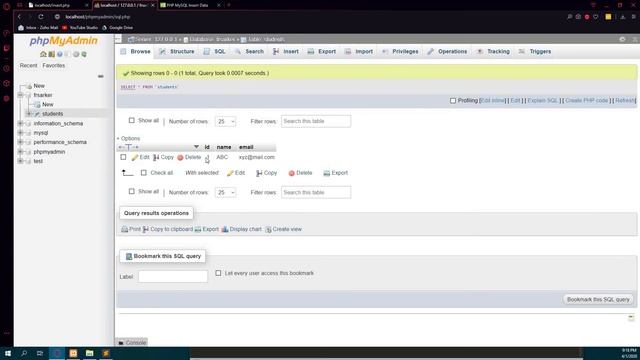Image resolution: width=640 pixels, height=360 pixels.
Task: Select the ABC row checkbox
Action: click(x=123, y=157)
